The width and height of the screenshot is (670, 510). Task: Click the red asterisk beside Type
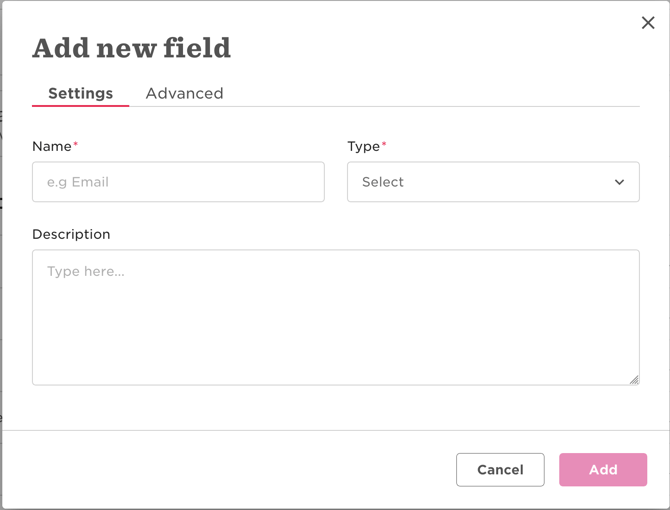pos(384,145)
